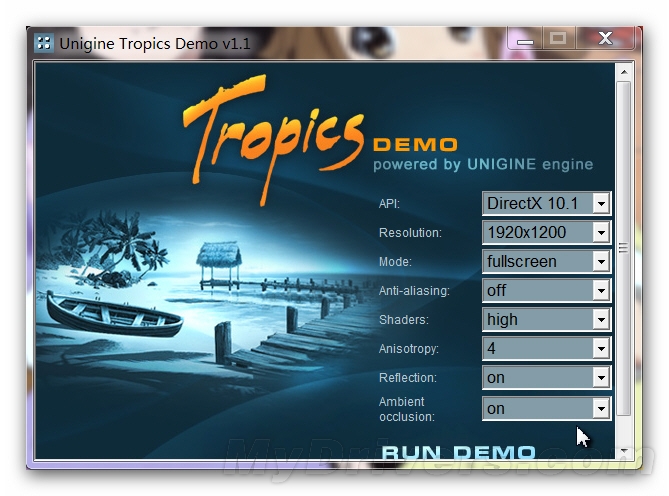This screenshot has height=496, width=669.
Task: Click the 'Shaders:' label
Action: coord(404,320)
